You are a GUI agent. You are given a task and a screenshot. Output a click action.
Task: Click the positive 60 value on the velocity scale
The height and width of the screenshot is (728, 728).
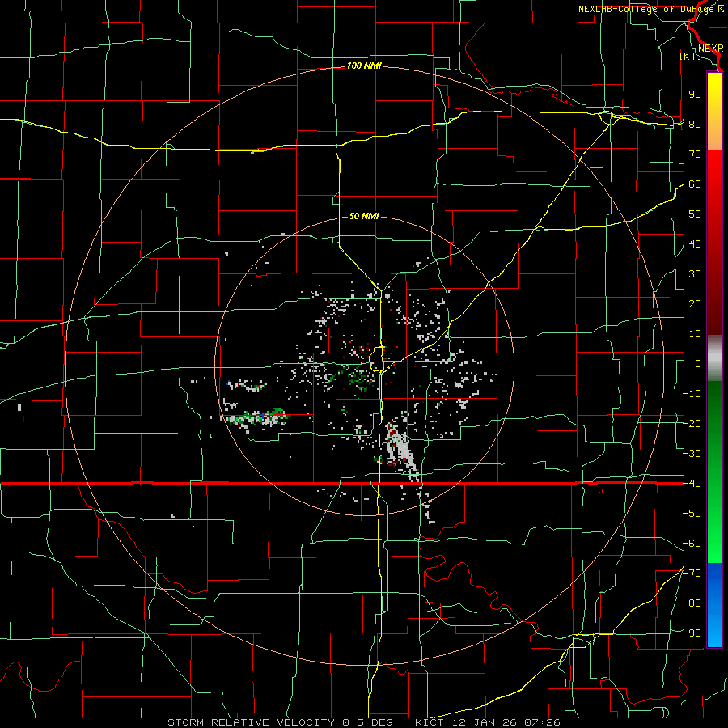click(x=695, y=184)
